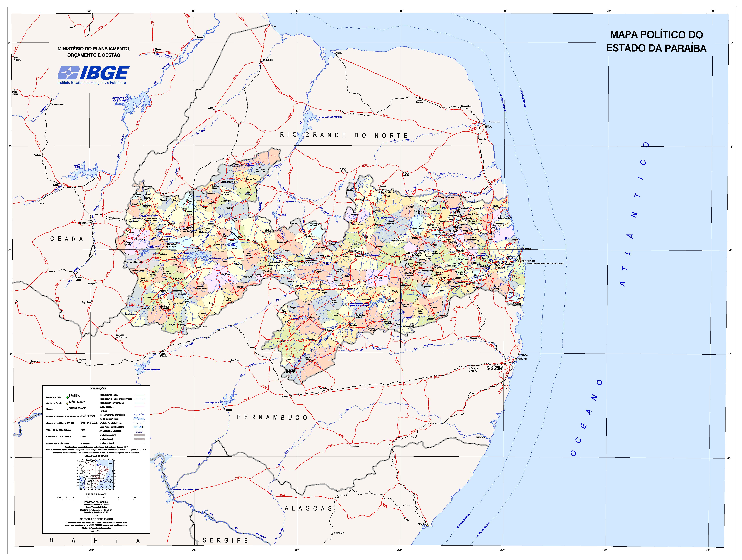The image size is (742, 560).
Task: Click the Rodovia pavimentada em construção dashed sample
Action: [x=139, y=399]
